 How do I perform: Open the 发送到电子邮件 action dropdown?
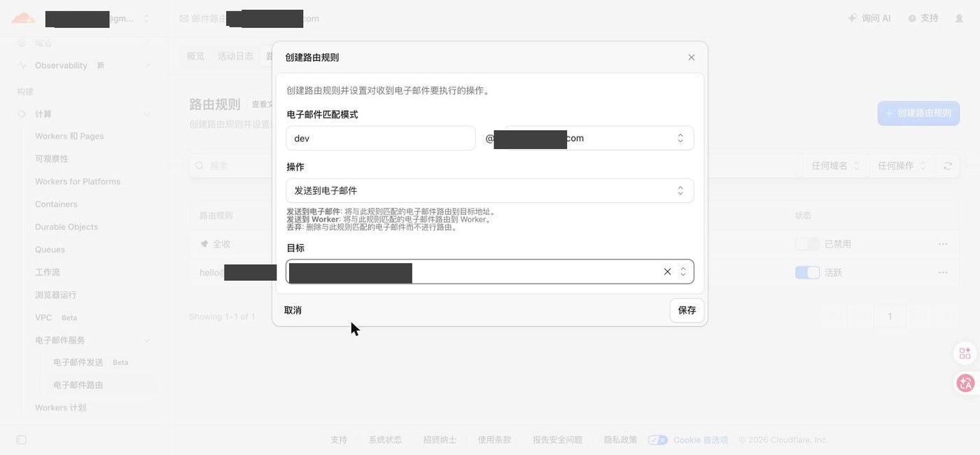[x=490, y=190]
